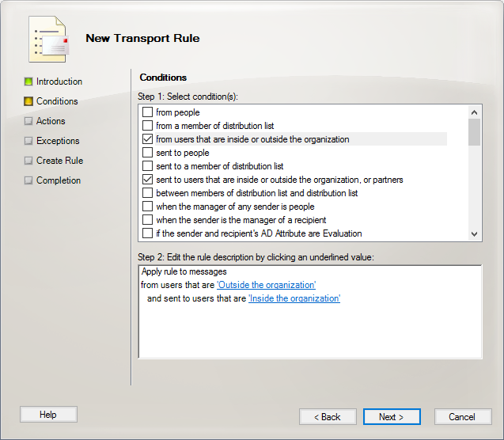
Task: Click the conditions list scrollbar thumb
Action: coord(474,132)
